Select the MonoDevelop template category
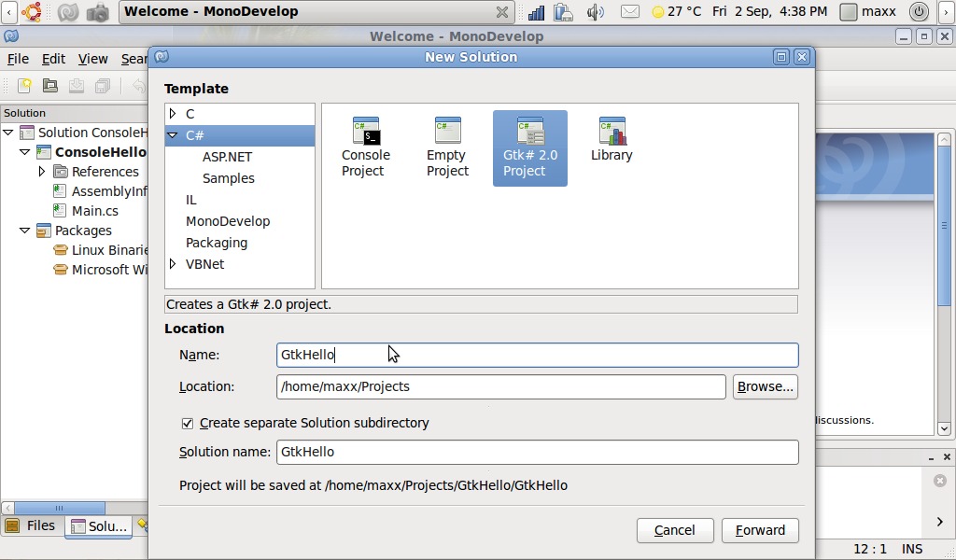Image resolution: width=956 pixels, height=560 pixels. [x=228, y=221]
